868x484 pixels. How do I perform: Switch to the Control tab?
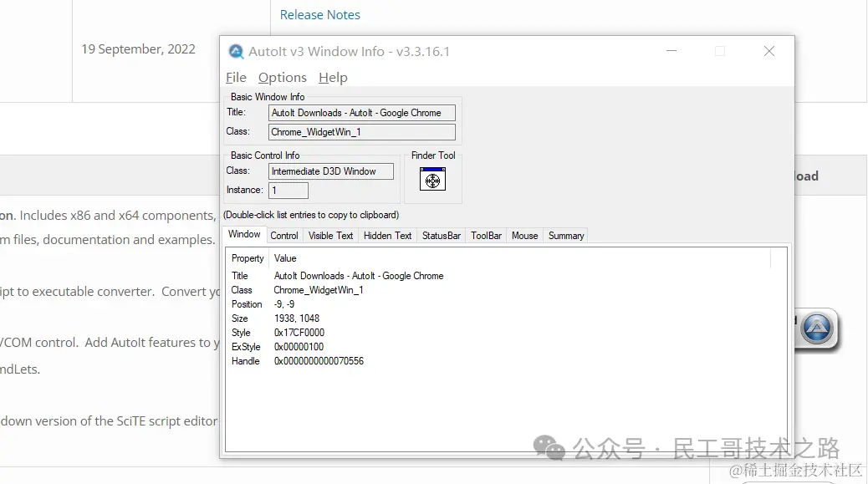[x=284, y=236]
